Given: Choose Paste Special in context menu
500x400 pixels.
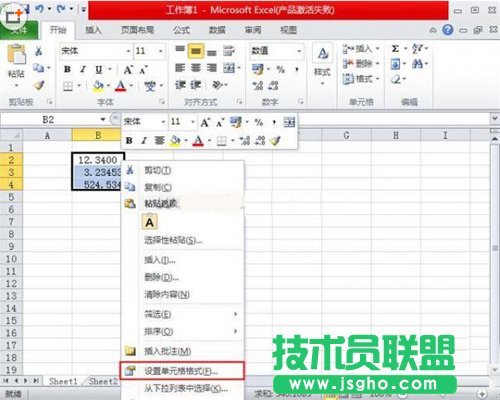Looking at the screenshot, I should 182,240.
